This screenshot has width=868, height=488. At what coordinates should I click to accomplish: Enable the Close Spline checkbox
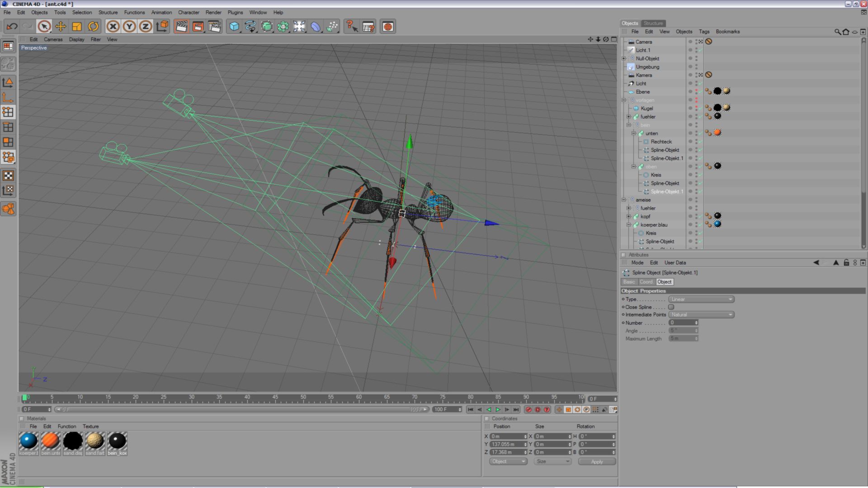coord(671,307)
